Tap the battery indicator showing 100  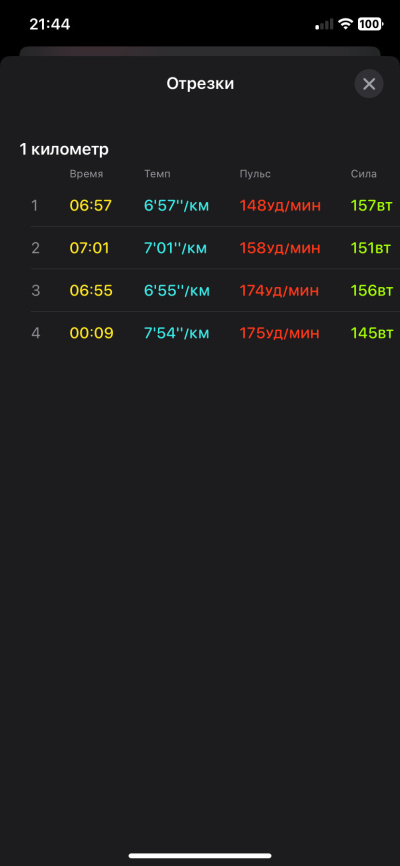coord(370,24)
